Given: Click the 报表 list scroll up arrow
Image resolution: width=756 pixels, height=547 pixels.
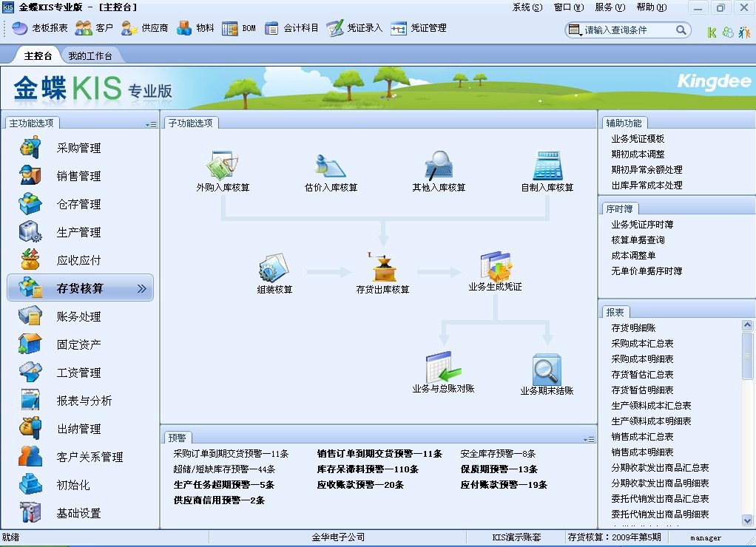Looking at the screenshot, I should point(747,325).
